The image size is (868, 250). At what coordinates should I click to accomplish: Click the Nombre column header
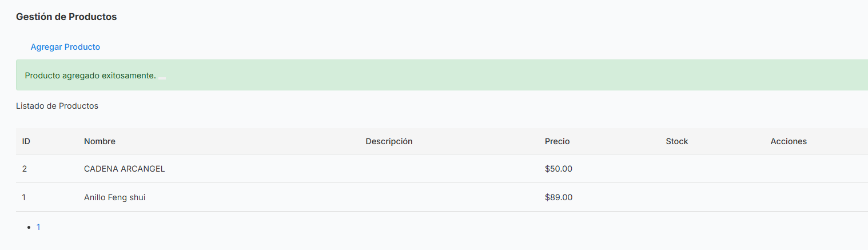click(99, 141)
